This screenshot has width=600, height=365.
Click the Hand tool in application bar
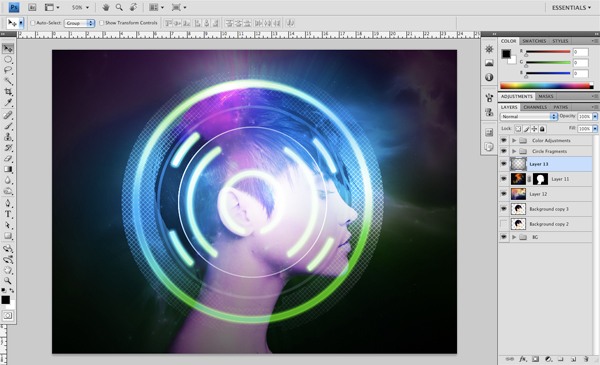click(x=106, y=7)
